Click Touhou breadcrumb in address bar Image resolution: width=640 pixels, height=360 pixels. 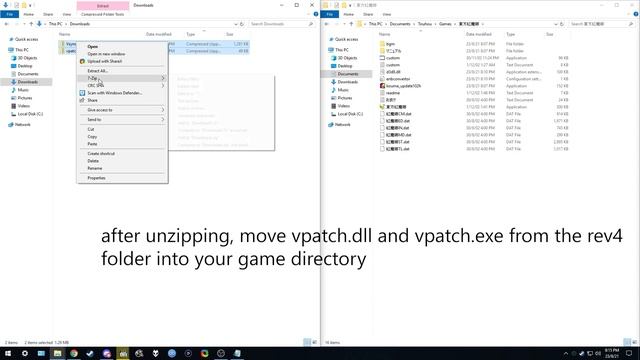[x=425, y=24]
